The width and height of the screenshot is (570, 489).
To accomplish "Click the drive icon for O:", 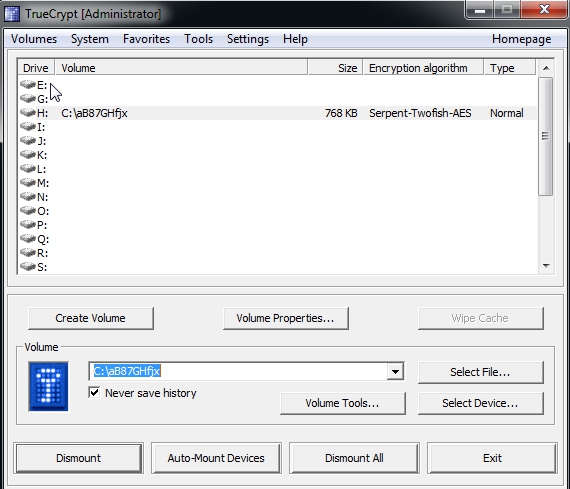I will pyautogui.click(x=28, y=211).
